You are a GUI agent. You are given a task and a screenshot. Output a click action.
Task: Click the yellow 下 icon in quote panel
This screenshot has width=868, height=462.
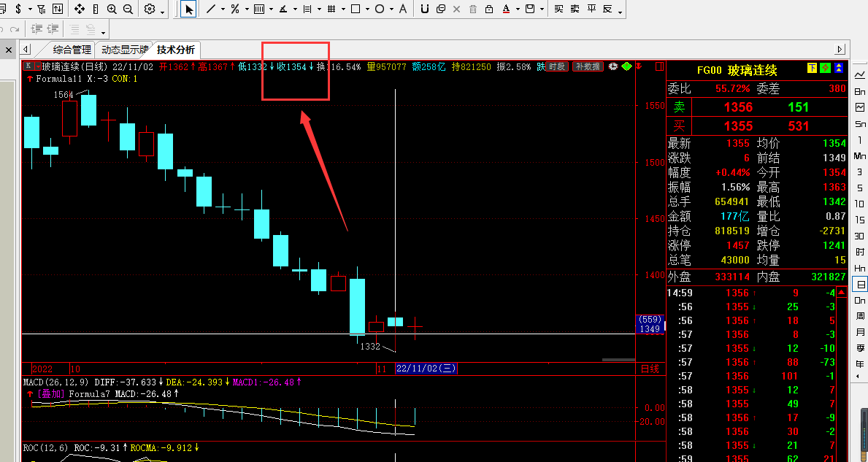point(812,68)
